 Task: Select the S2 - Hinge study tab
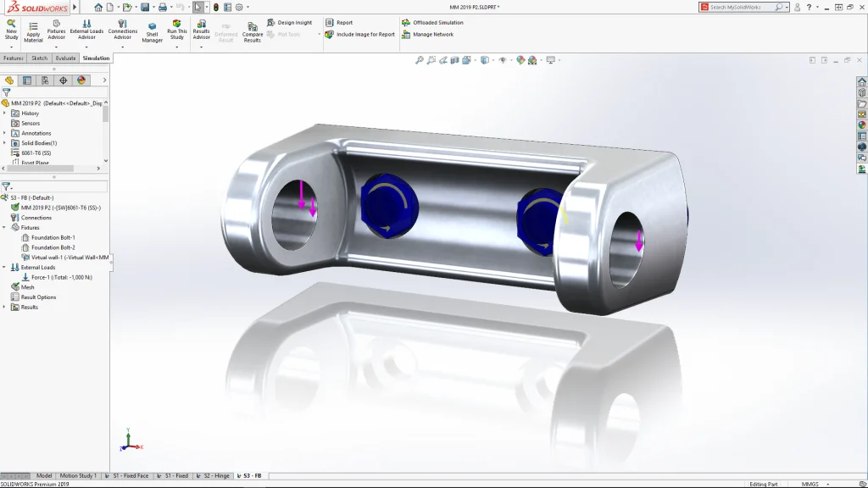pos(218,476)
